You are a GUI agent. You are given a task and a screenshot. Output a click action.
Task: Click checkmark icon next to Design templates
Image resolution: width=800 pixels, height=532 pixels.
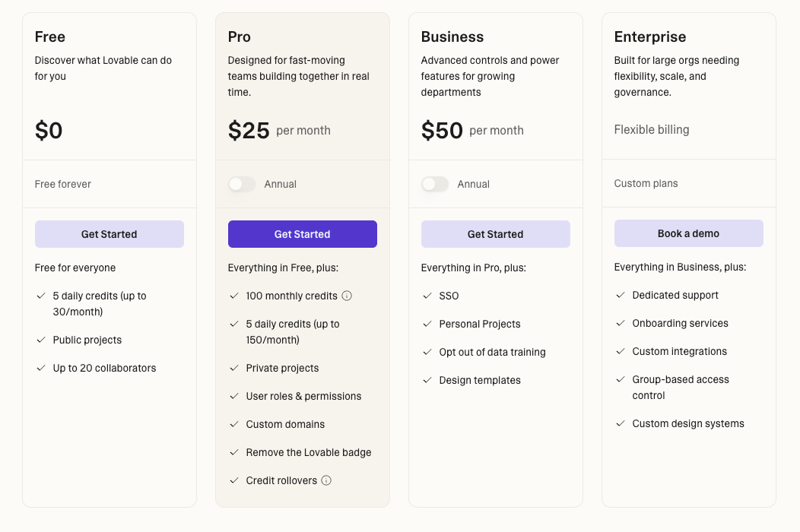[x=427, y=380]
